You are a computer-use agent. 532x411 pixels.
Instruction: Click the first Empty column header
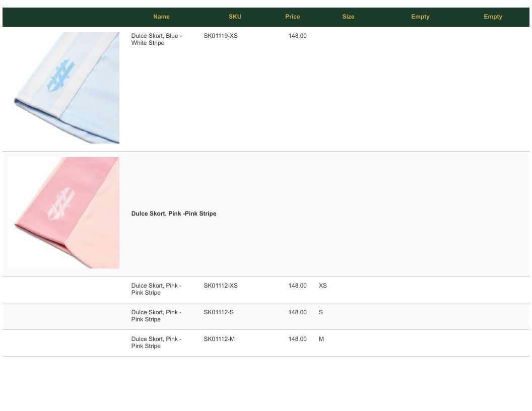tap(420, 17)
